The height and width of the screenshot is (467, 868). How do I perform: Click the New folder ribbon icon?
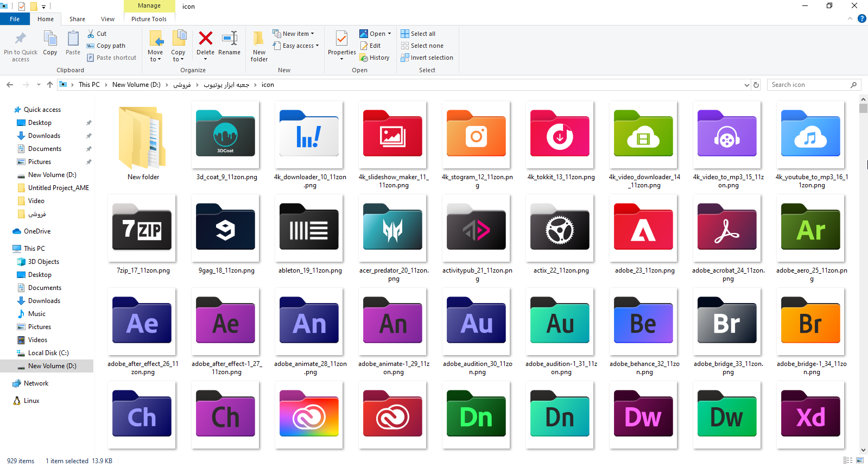coord(259,39)
